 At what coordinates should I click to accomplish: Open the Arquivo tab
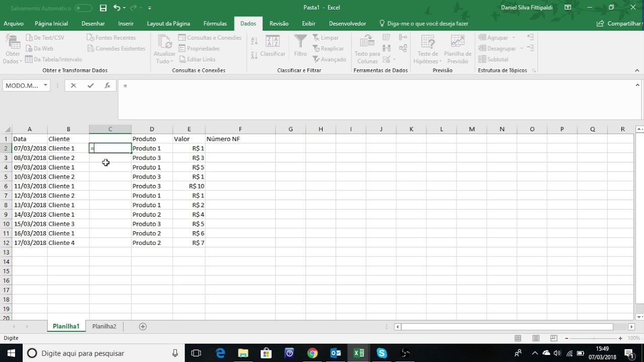[x=14, y=24]
